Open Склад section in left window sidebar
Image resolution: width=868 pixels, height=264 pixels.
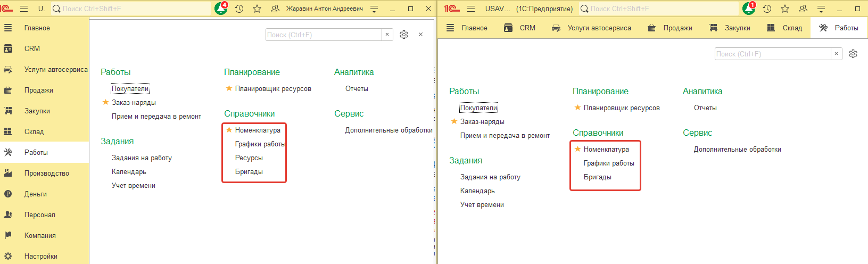44,131
